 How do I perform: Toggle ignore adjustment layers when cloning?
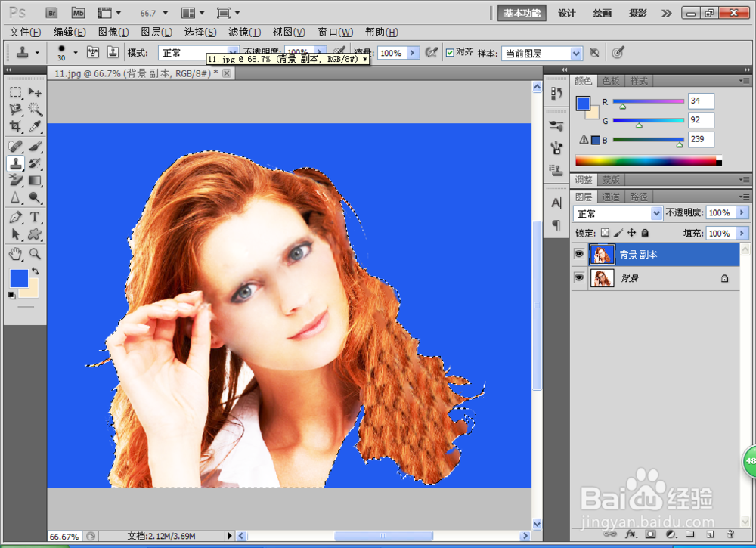(x=594, y=53)
